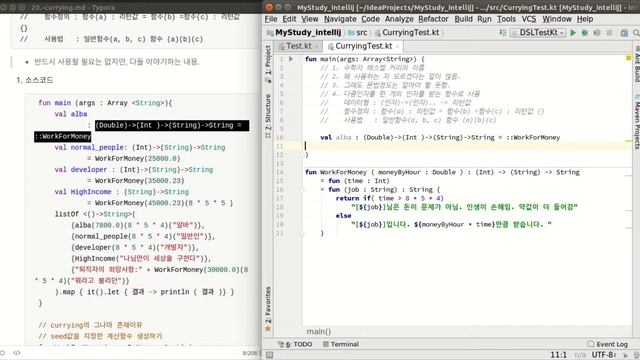Open the Edit menu
Viewport: 640px width, 360px height.
click(x=289, y=19)
